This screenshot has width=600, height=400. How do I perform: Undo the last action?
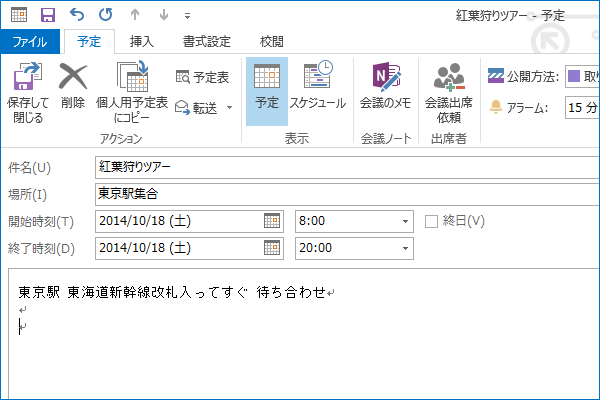77,15
